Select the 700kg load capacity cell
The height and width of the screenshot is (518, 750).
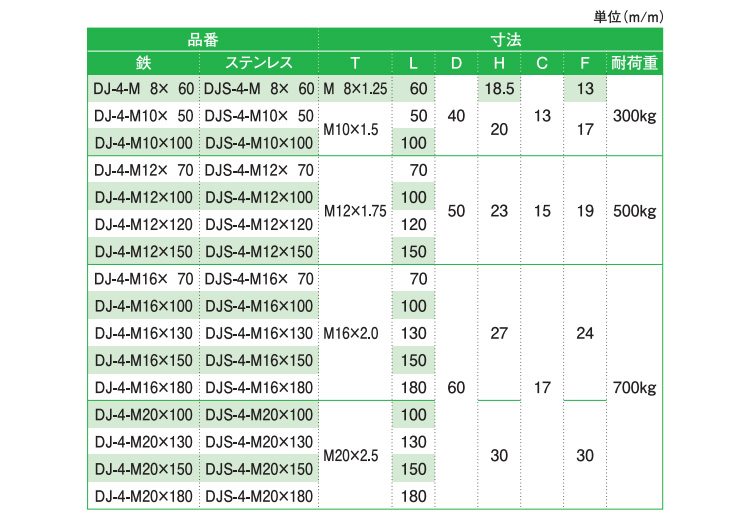(x=634, y=387)
